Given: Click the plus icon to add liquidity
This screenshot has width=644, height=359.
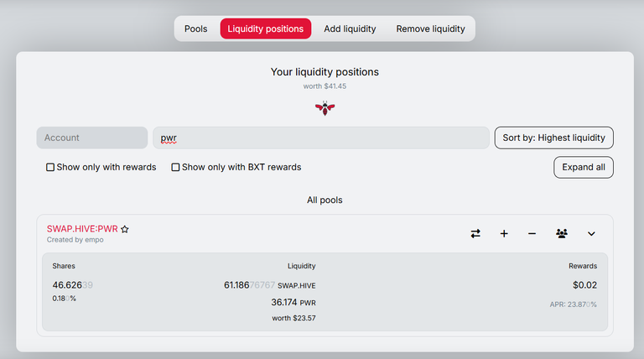Looking at the screenshot, I should click(x=504, y=234).
